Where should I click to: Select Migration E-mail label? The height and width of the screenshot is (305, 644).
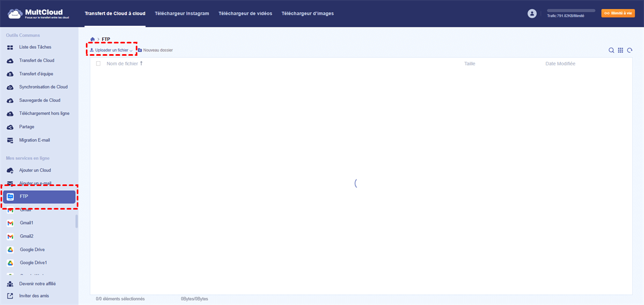click(34, 140)
